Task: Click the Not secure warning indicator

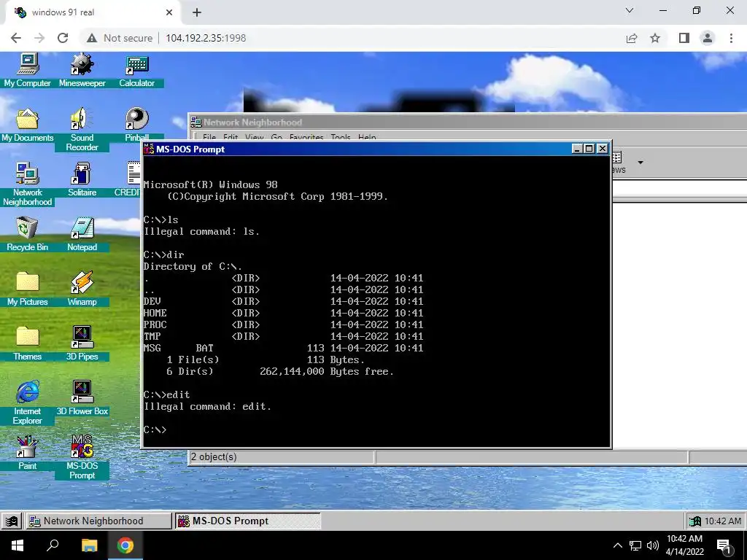Action: click(120, 38)
